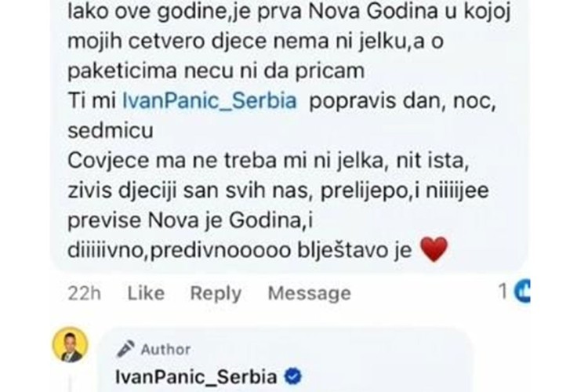This screenshot has width=588, height=392.
Task: Click the line mojih cetvero djece nema
Action: click(256, 42)
